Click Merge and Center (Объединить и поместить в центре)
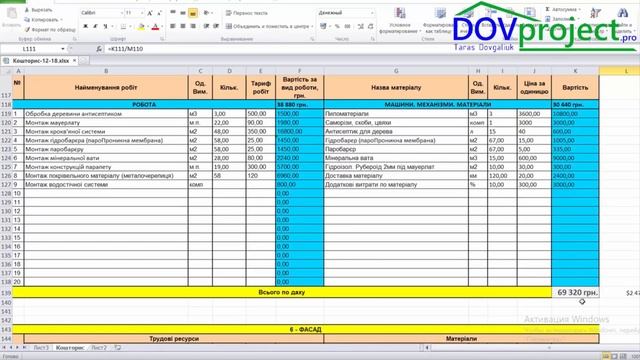The image size is (640, 360). 267,26
